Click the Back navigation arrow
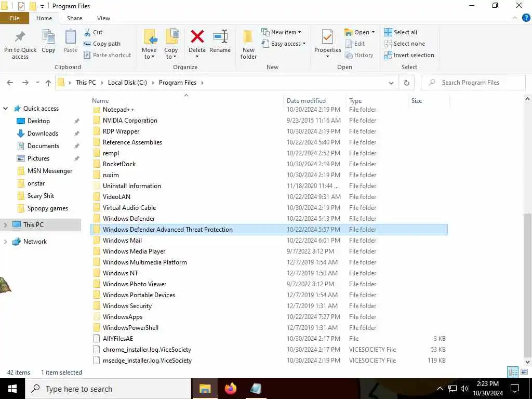 (10, 83)
